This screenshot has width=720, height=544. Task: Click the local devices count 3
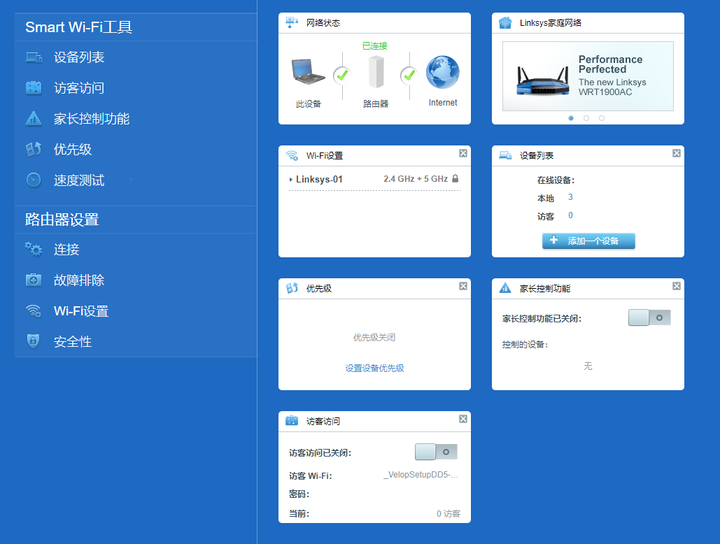pyautogui.click(x=570, y=197)
